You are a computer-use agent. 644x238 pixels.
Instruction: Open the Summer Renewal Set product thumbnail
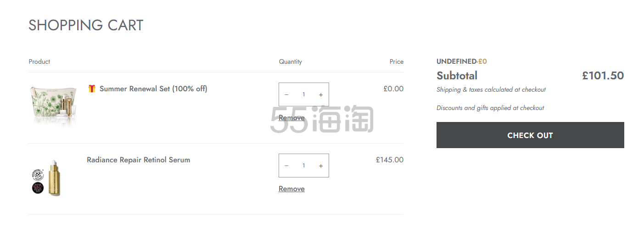click(x=52, y=105)
